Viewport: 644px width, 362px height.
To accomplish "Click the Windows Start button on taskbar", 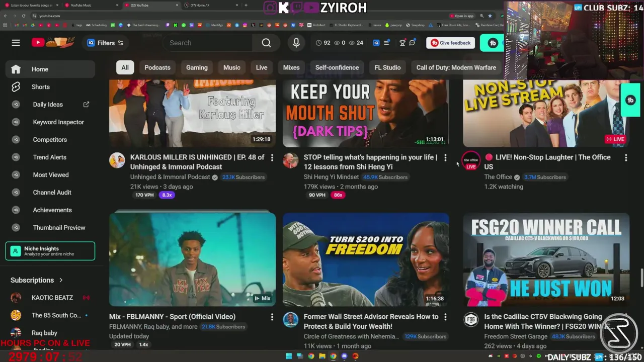I will pos(289,356).
